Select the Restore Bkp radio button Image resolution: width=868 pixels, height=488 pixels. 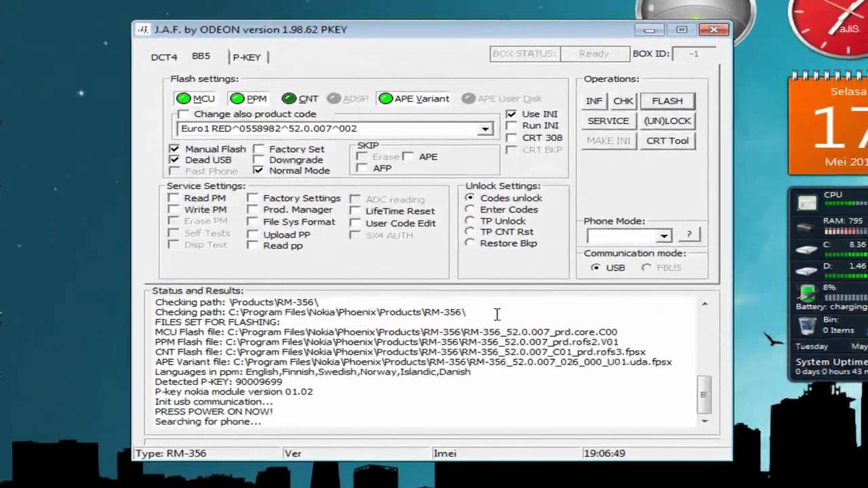coord(469,243)
